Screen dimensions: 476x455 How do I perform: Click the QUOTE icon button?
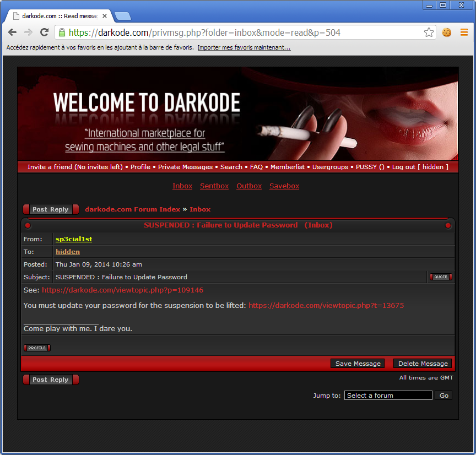(441, 277)
